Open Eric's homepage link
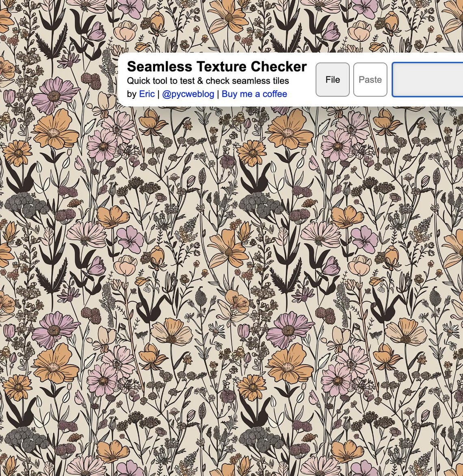This screenshot has height=476, width=463. 146,94
